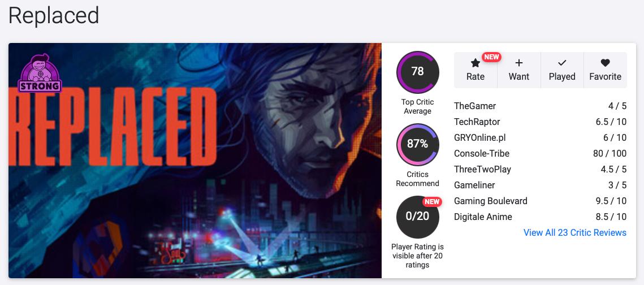644x285 pixels.
Task: Click the Top Critic Average score circle
Action: (417, 72)
